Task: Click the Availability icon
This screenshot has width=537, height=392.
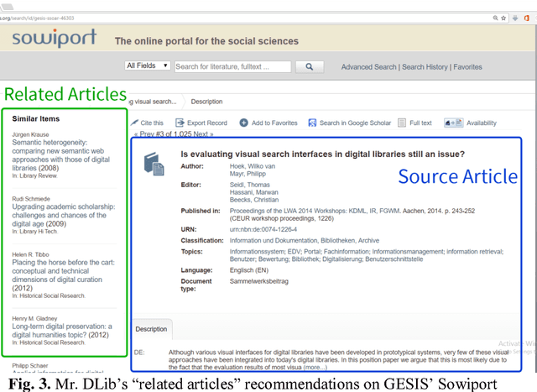Action: pos(453,123)
